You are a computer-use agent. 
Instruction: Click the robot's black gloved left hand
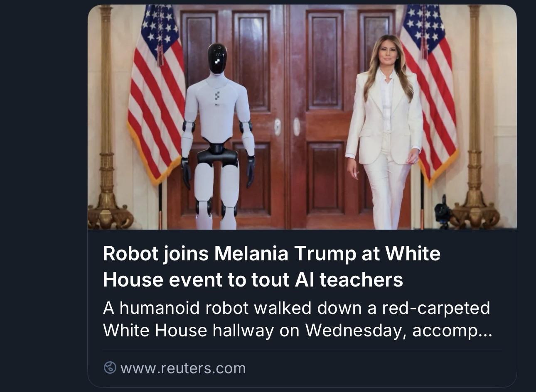[x=251, y=171]
